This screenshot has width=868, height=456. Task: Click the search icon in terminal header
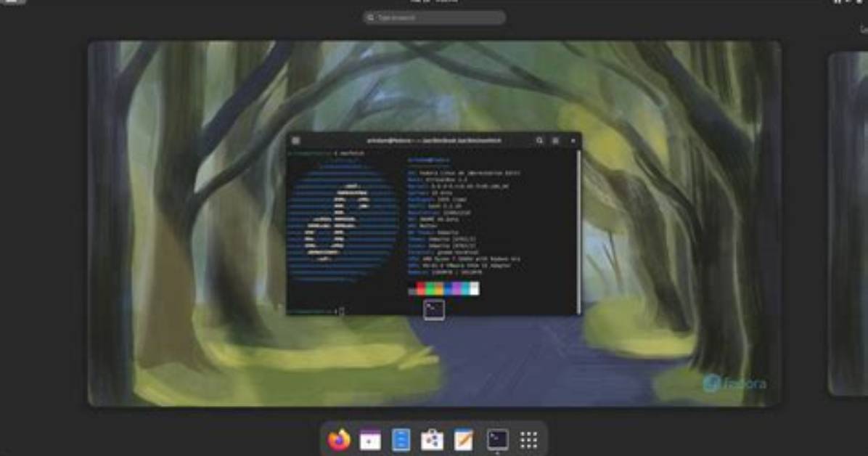(539, 141)
